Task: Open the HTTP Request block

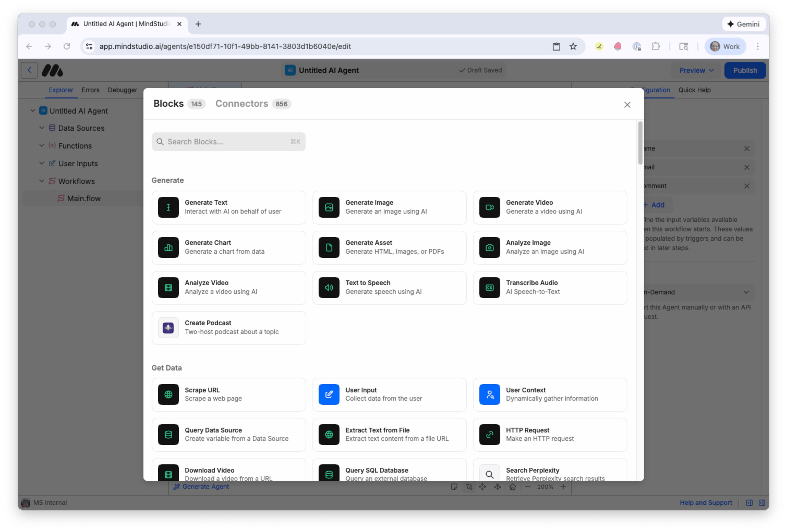Action: pos(550,435)
